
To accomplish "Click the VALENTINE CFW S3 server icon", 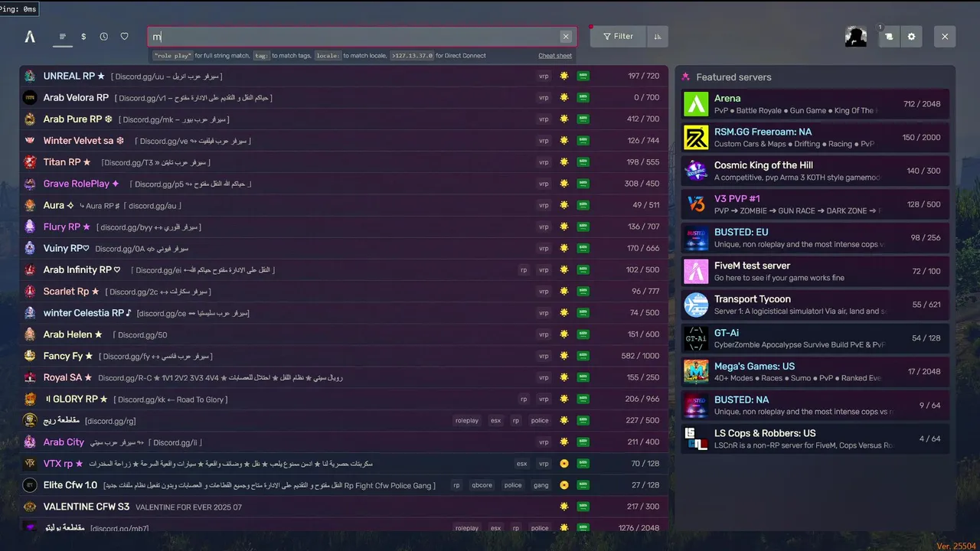I will tap(30, 507).
